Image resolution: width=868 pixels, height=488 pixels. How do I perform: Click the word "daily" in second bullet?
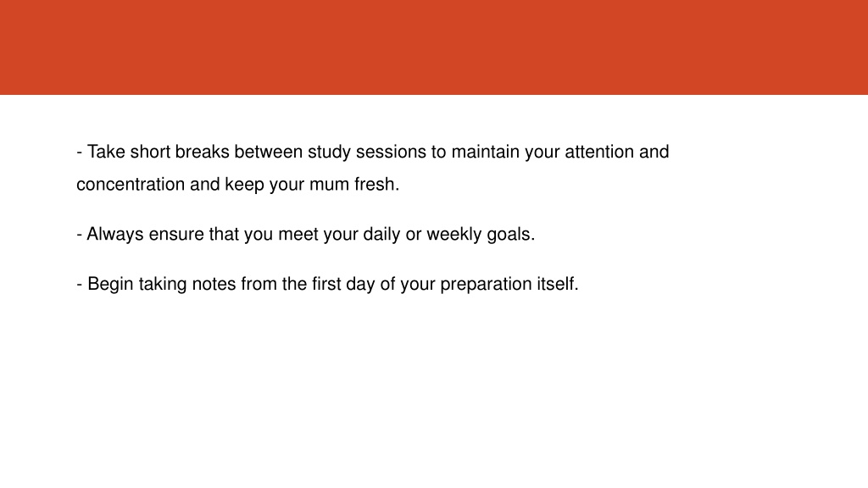click(x=381, y=234)
